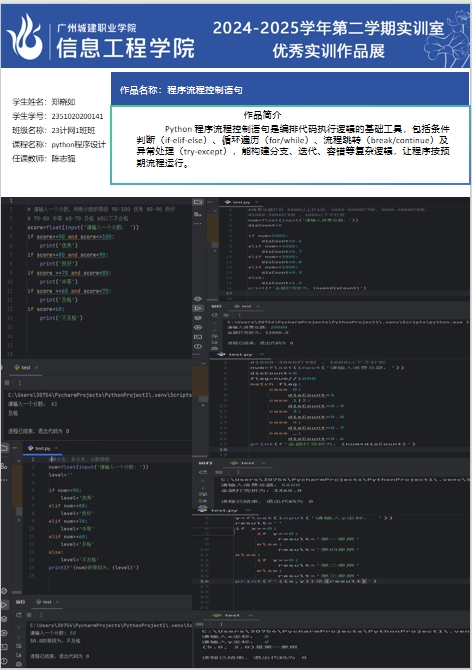Toggle soft-wrap in the 12000.0 run console
Screen dimensions: 472x670
[215, 336]
